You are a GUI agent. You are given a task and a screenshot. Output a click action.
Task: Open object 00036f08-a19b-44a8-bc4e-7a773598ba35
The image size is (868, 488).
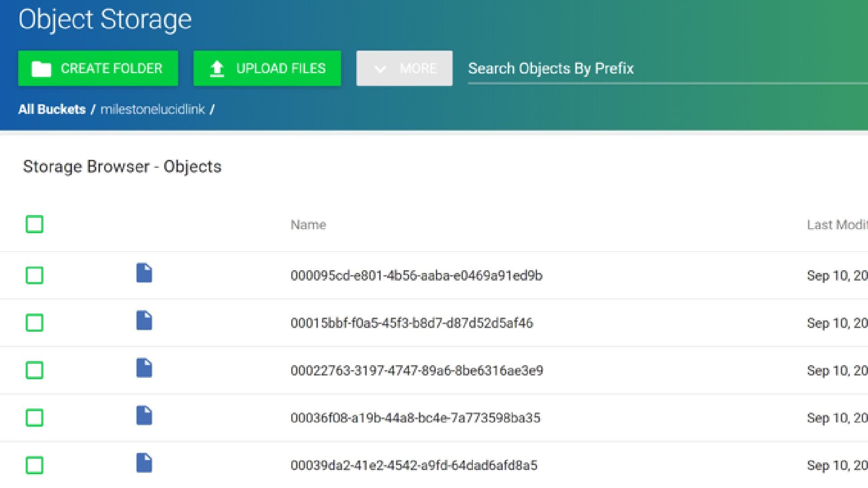point(415,418)
